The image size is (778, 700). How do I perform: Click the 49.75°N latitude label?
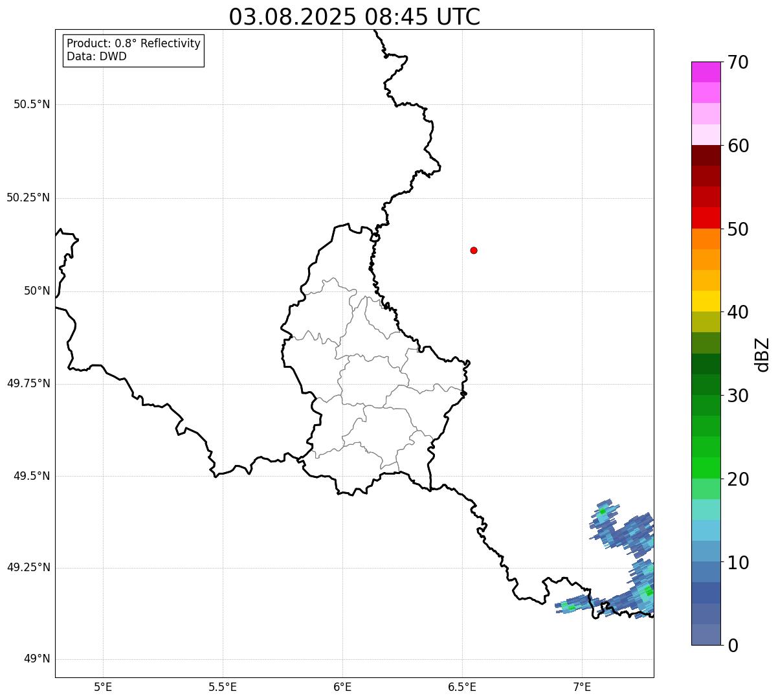coord(28,383)
